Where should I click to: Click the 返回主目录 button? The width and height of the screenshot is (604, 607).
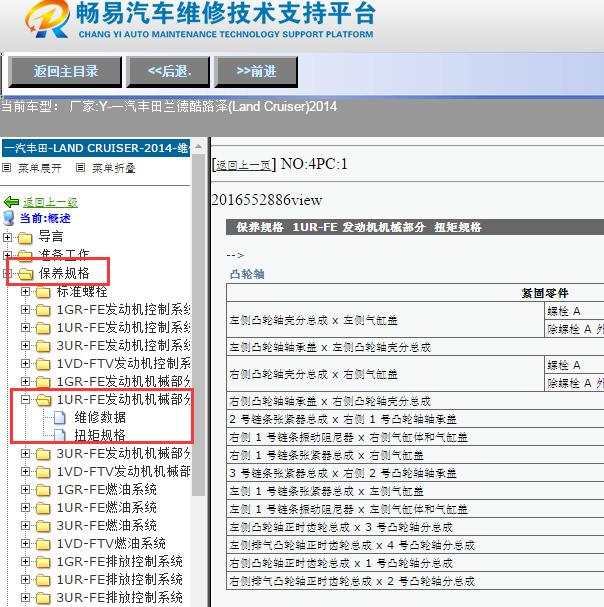pyautogui.click(x=65, y=72)
